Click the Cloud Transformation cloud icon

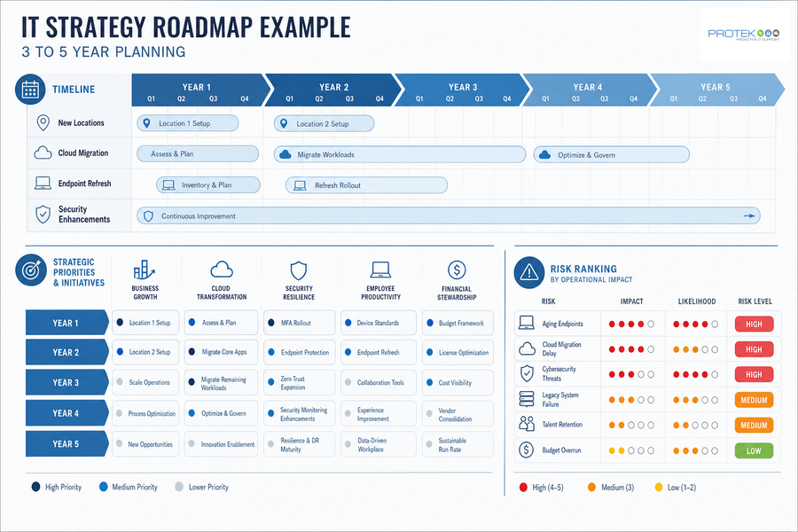(222, 270)
